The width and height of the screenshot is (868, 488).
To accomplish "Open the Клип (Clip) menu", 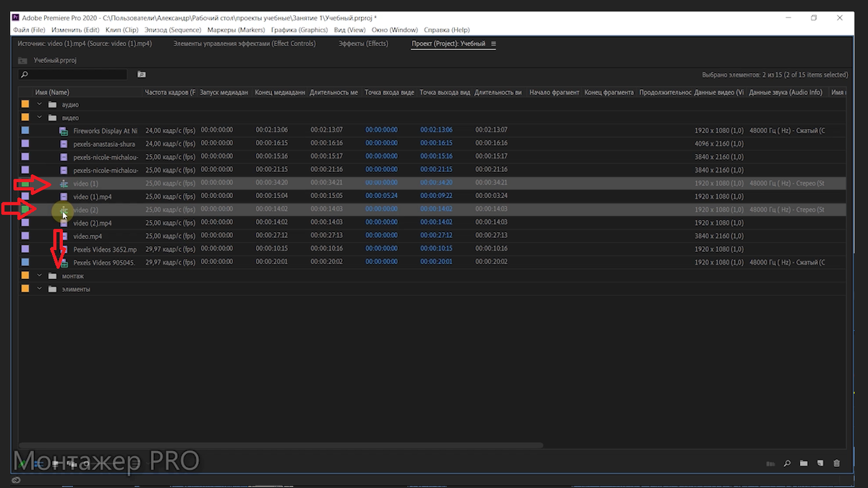I will click(x=122, y=30).
